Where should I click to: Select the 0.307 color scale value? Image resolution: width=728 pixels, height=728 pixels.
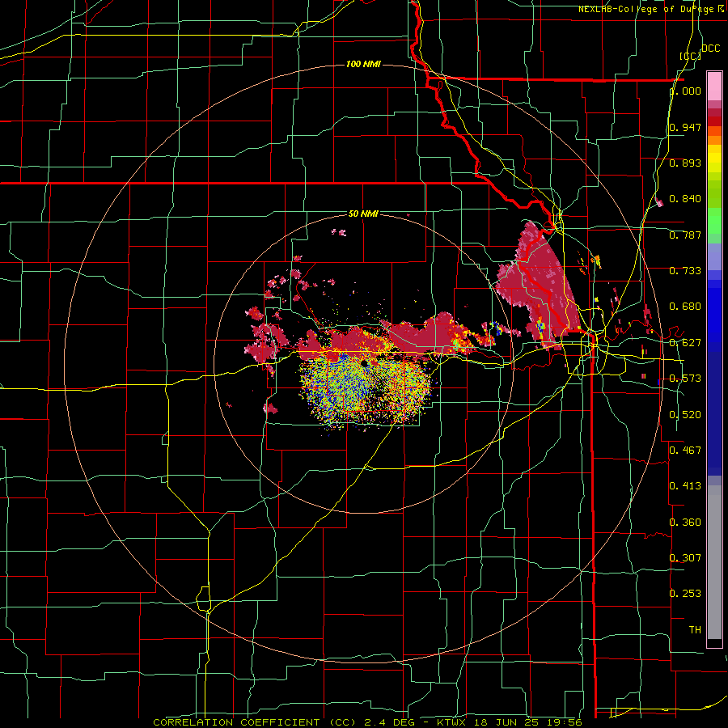click(x=685, y=557)
